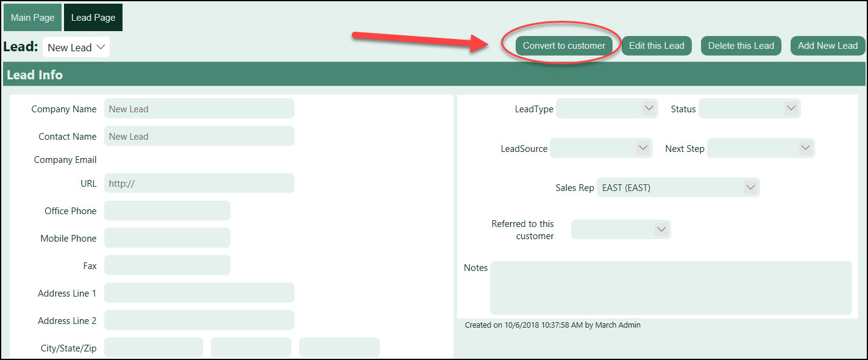868x360 pixels.
Task: Switch to the Main Page tab
Action: point(33,18)
